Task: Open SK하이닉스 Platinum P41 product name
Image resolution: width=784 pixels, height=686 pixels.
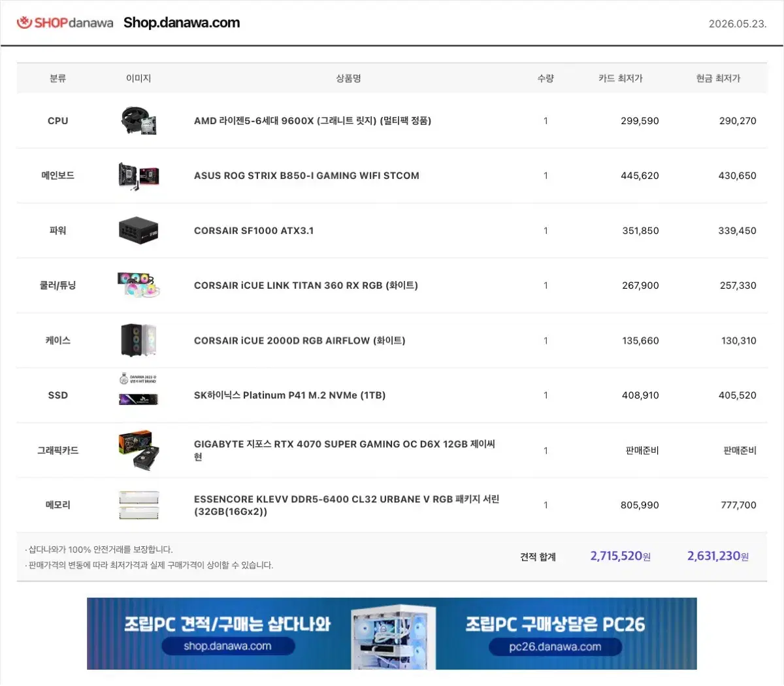Action: 289,395
